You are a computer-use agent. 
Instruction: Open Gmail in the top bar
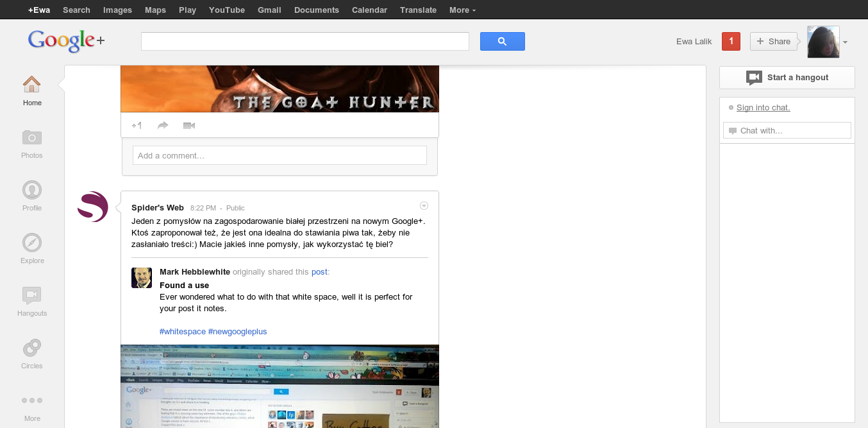pyautogui.click(x=269, y=10)
